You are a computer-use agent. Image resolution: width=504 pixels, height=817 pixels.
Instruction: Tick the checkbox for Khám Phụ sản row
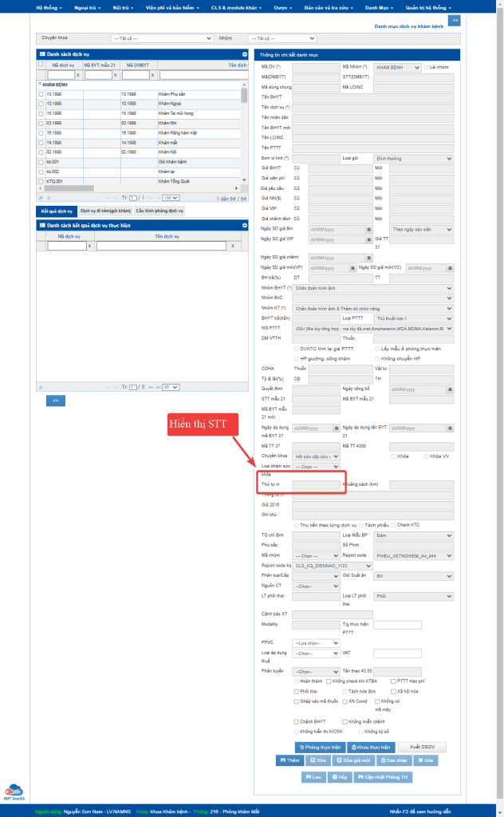[x=41, y=94]
